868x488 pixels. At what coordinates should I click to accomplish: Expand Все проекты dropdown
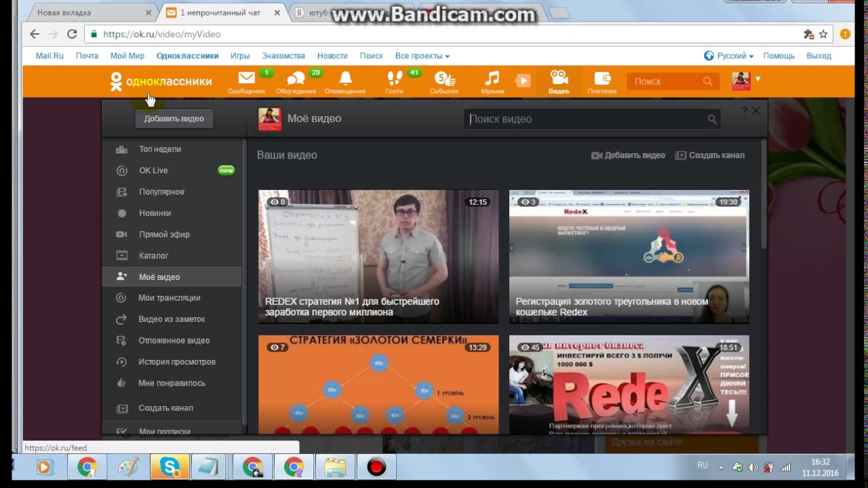point(422,56)
